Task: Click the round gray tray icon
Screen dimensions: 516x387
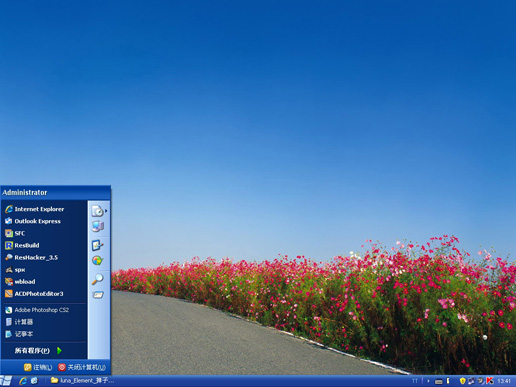Action: 480,381
